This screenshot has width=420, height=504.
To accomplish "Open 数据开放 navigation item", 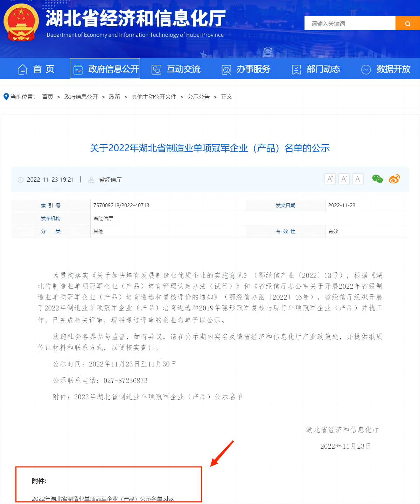I will click(386, 69).
